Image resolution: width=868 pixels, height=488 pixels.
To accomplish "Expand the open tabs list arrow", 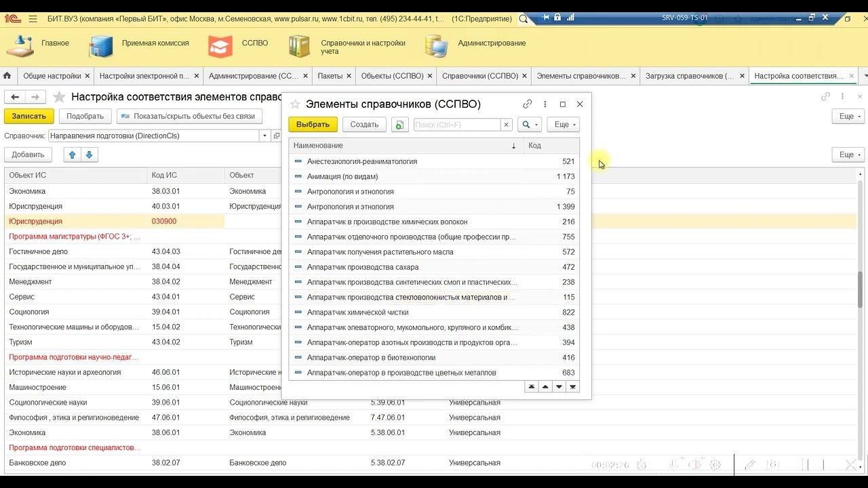I will coord(864,76).
